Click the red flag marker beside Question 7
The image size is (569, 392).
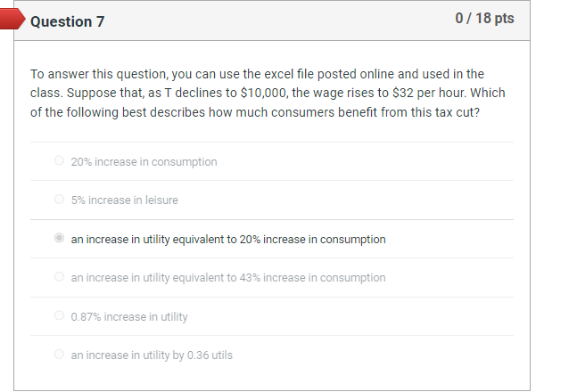coord(12,21)
